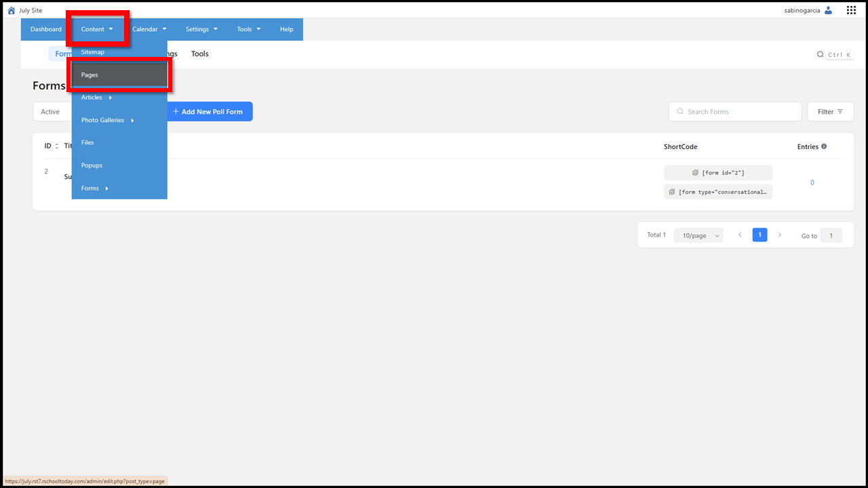Click the home icon beside July Site
Image resolution: width=868 pixels, height=488 pixels.
click(11, 10)
